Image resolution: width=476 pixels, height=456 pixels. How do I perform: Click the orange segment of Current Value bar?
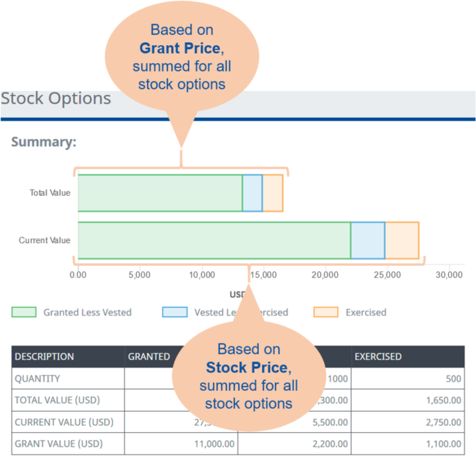pos(402,240)
